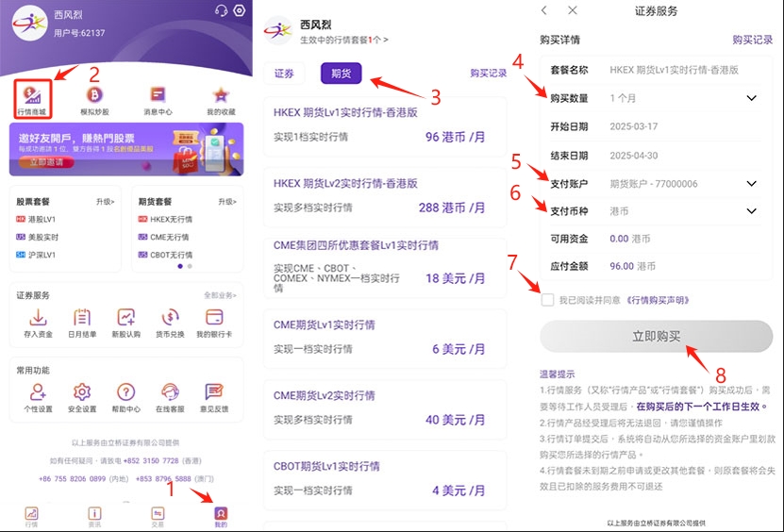Tap the 用户号:62137 text
784x532 pixels.
[79, 33]
